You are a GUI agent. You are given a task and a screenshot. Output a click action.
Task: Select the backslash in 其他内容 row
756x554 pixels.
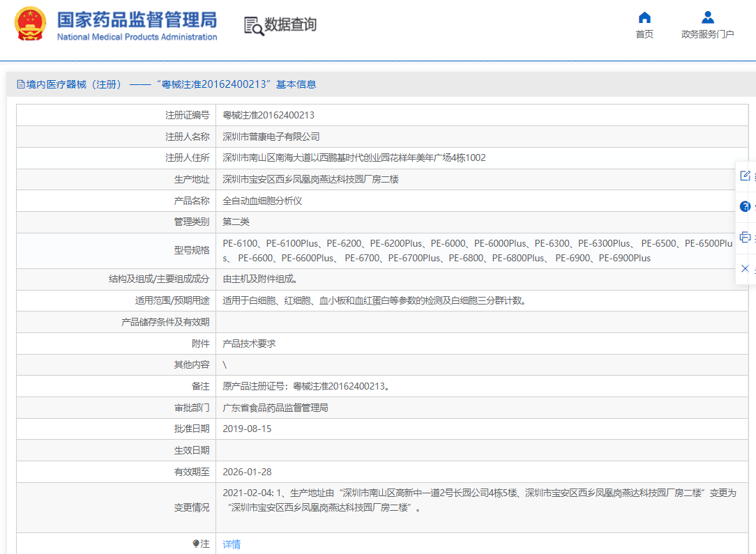(225, 364)
